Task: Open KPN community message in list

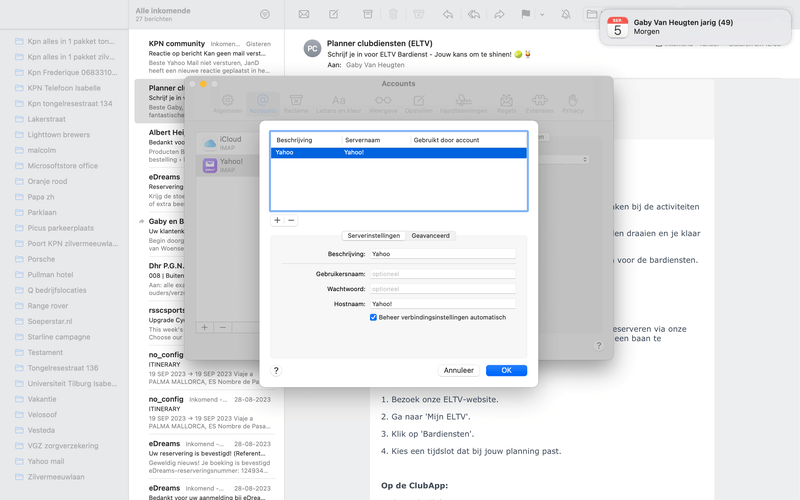Action: tap(208, 56)
